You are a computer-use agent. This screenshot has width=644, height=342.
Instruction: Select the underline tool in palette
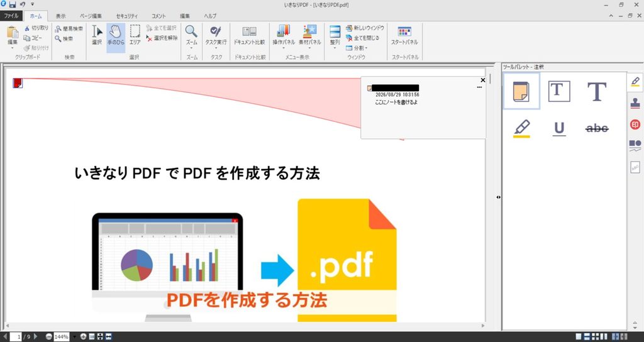pyautogui.click(x=559, y=128)
